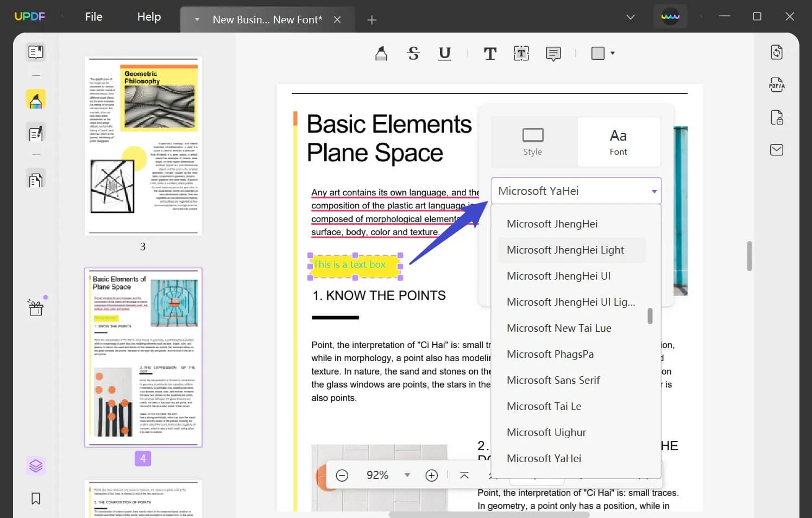Select the 'This is a text box' annotation
Viewport: 812px width, 518px height.
355,266
